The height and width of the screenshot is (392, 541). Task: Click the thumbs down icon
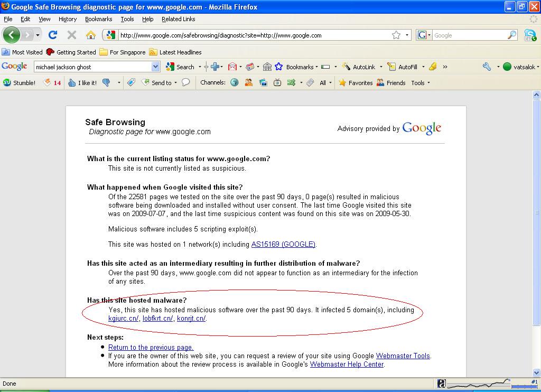click(x=106, y=83)
